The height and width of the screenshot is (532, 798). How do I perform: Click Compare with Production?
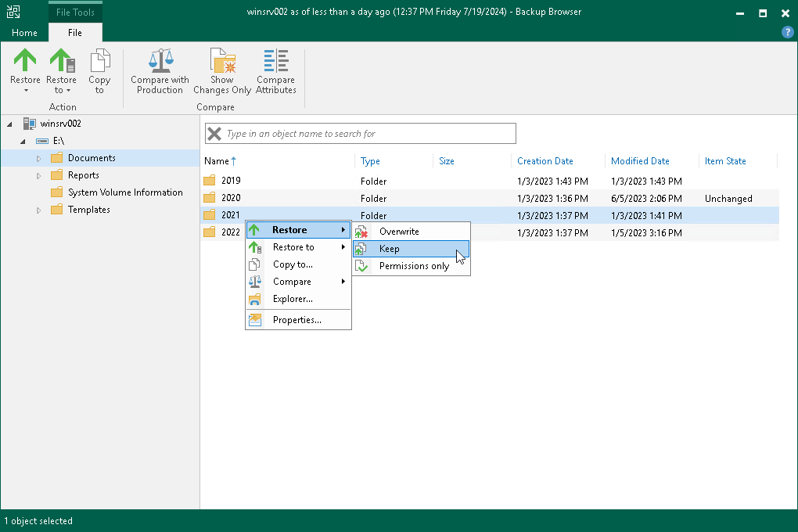click(160, 69)
